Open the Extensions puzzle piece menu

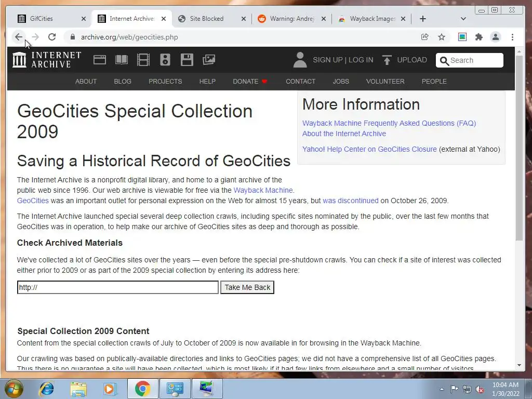(x=478, y=37)
